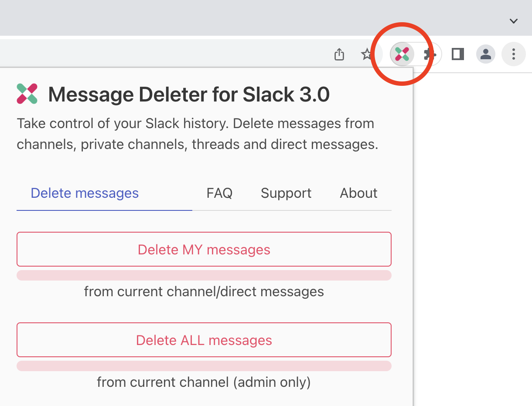Click the Message Deleter extension icon in toolbar
The image size is (532, 406).
[402, 54]
